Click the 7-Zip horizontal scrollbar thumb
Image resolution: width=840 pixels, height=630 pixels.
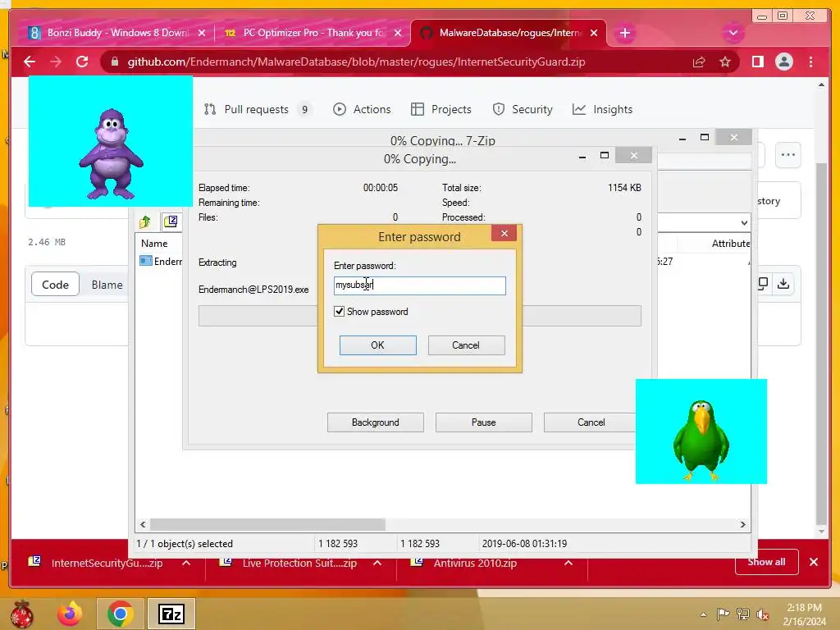(x=267, y=524)
